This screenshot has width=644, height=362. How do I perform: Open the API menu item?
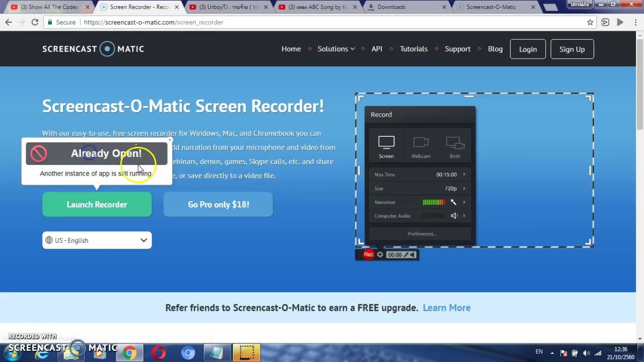(377, 49)
